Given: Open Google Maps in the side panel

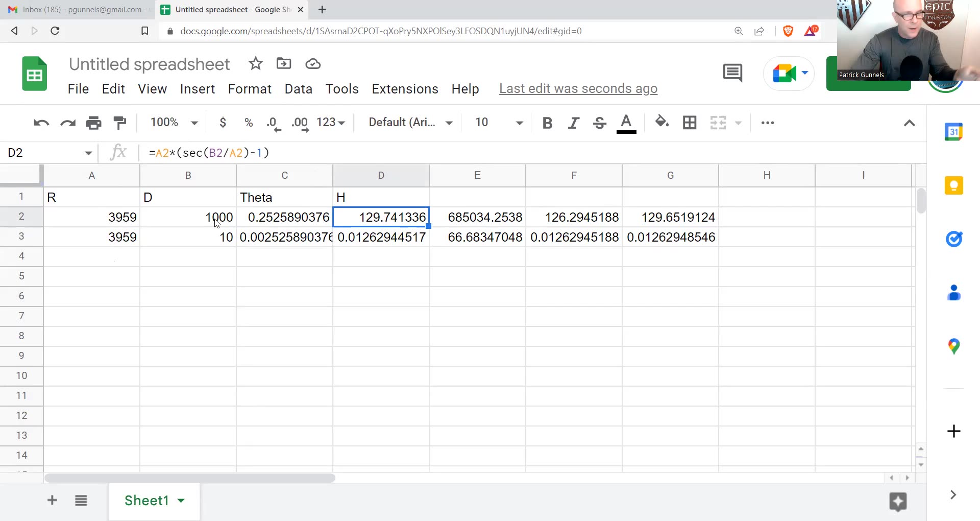Looking at the screenshot, I should point(953,346).
